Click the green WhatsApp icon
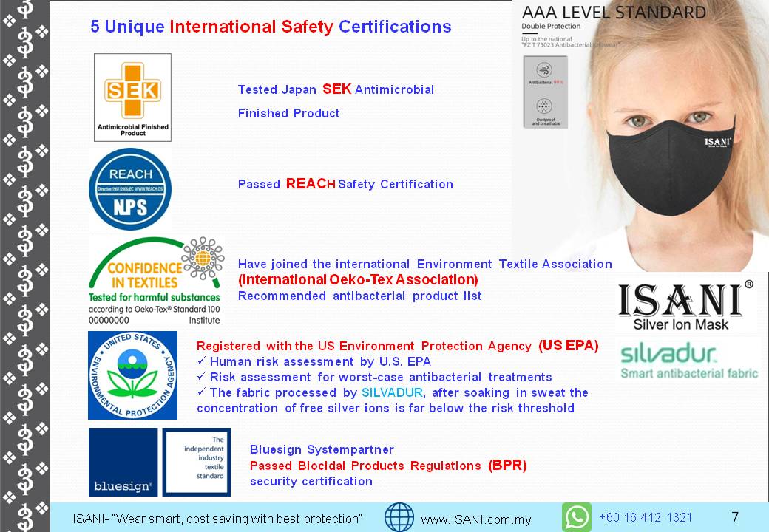 pyautogui.click(x=576, y=517)
